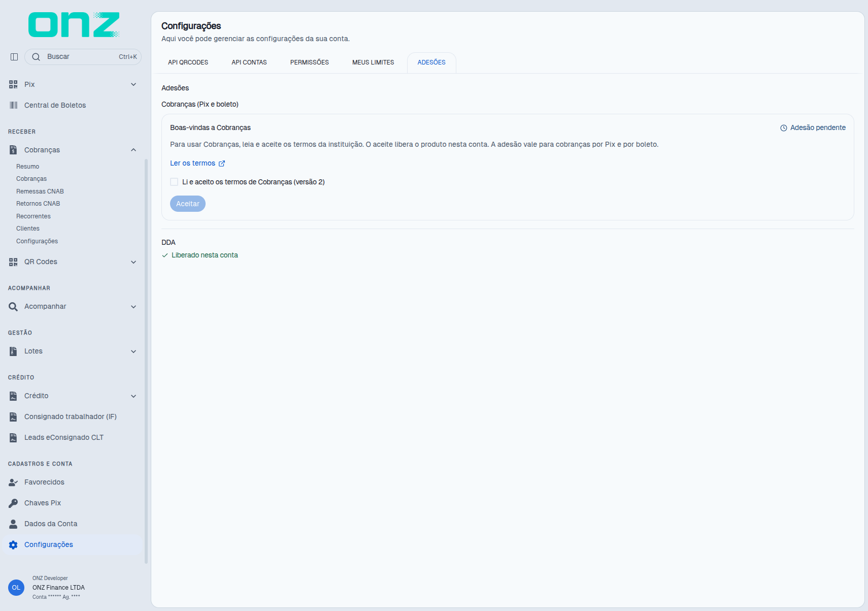
Task: Click the Crédito document icon
Action: coord(13,396)
